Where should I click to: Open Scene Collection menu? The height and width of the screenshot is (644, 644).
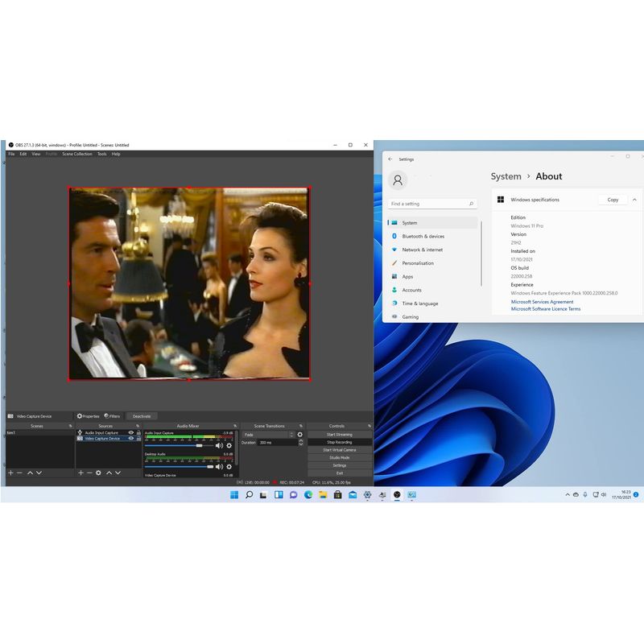pyautogui.click(x=77, y=154)
